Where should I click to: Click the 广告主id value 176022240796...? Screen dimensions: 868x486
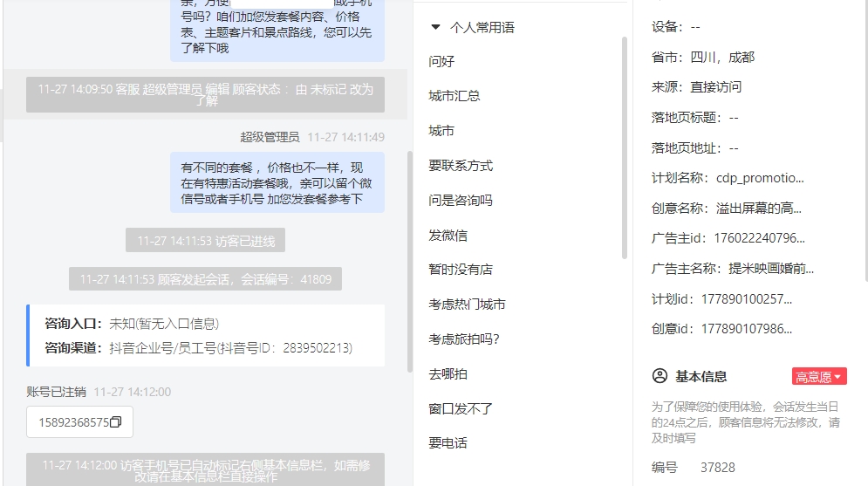760,238
